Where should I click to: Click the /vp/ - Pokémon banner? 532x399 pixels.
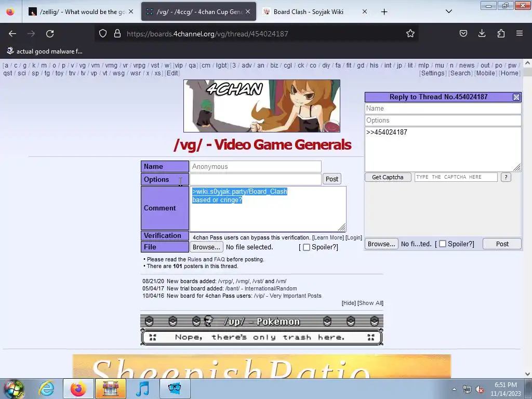[x=262, y=330]
